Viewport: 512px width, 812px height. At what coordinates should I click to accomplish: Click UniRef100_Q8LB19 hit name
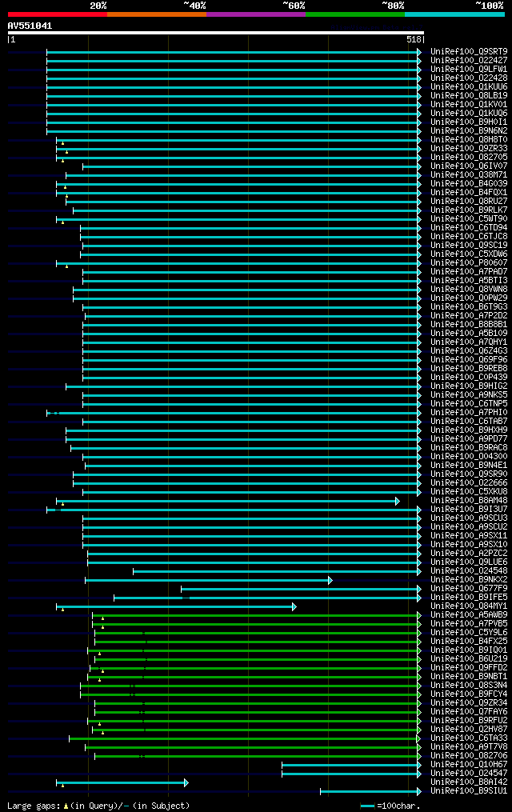[x=469, y=96]
